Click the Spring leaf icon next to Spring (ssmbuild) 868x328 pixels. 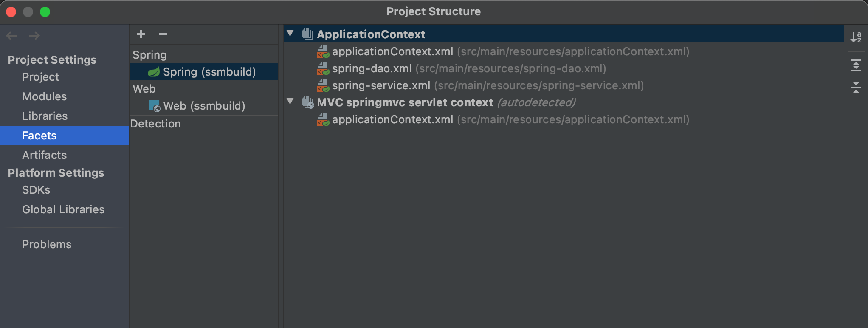(x=153, y=72)
